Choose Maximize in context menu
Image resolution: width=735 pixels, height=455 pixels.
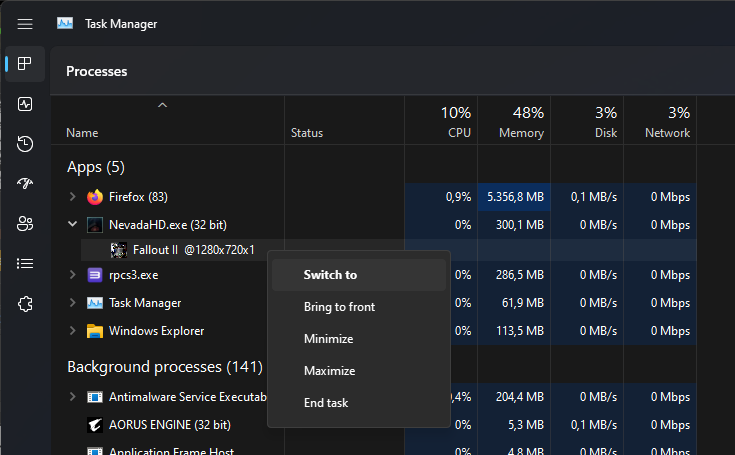coord(359,371)
